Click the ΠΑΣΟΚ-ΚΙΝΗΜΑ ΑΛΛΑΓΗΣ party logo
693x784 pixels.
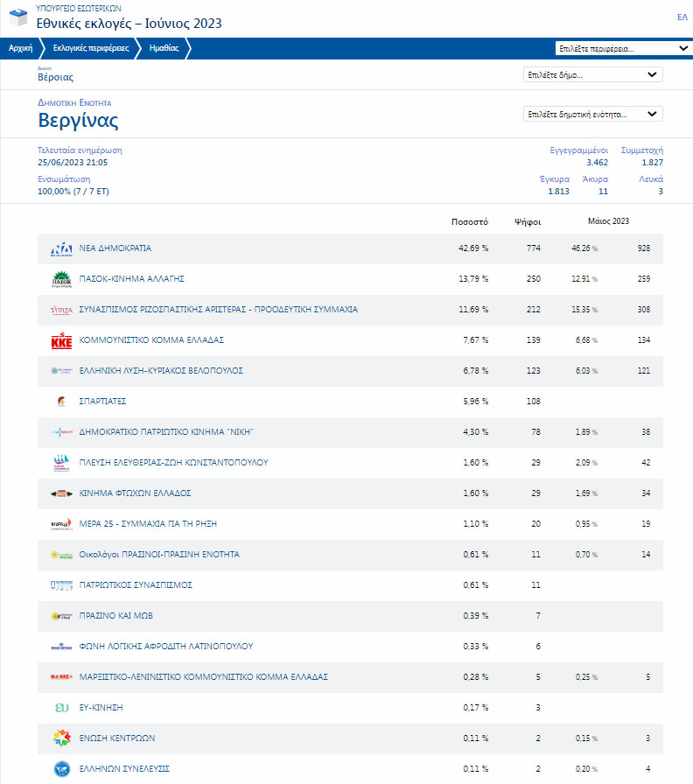61,280
